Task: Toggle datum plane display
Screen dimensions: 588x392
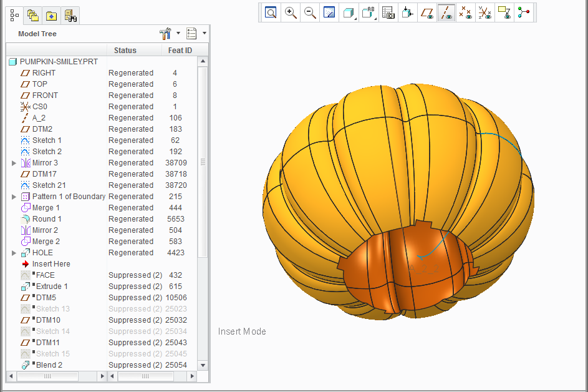Action: click(x=427, y=12)
